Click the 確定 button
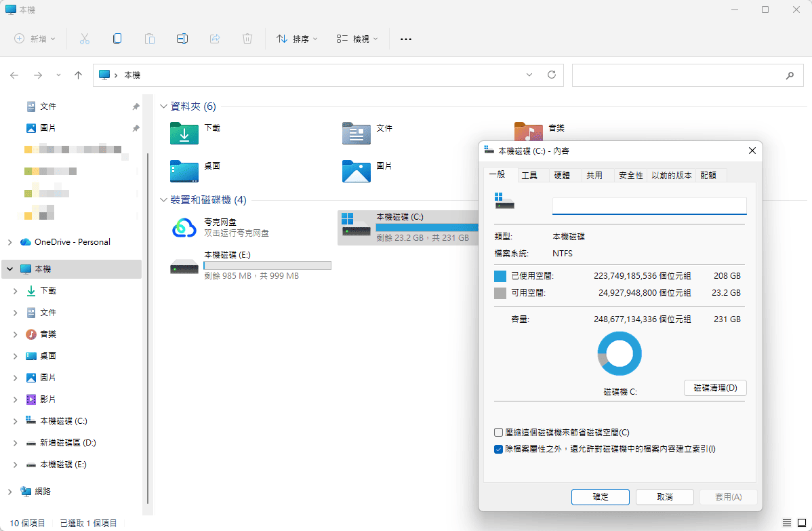 (x=601, y=497)
